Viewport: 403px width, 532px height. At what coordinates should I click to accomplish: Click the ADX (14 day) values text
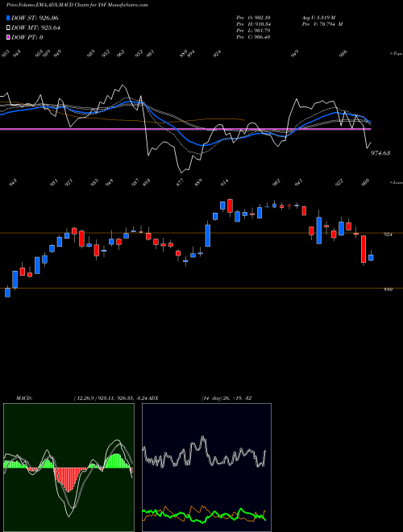pos(226,398)
